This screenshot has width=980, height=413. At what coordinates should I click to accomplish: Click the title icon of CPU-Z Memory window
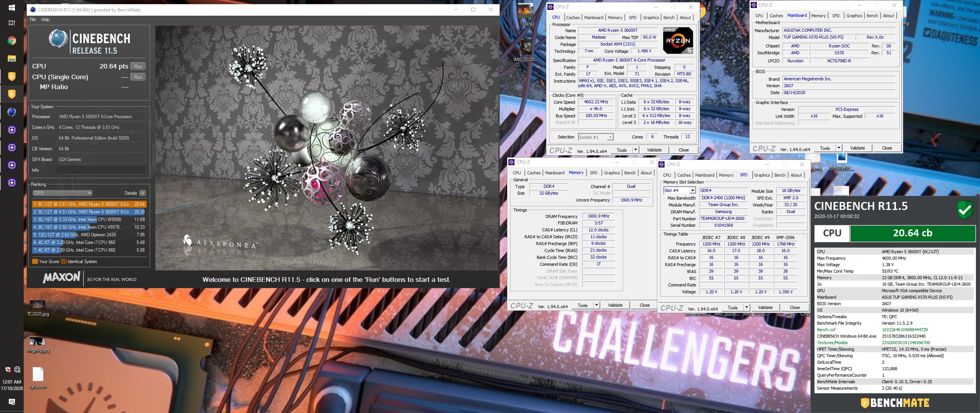[511, 162]
